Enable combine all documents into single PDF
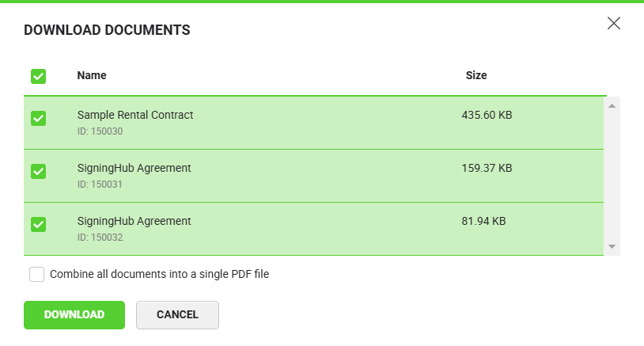644x346 pixels. pos(36,275)
